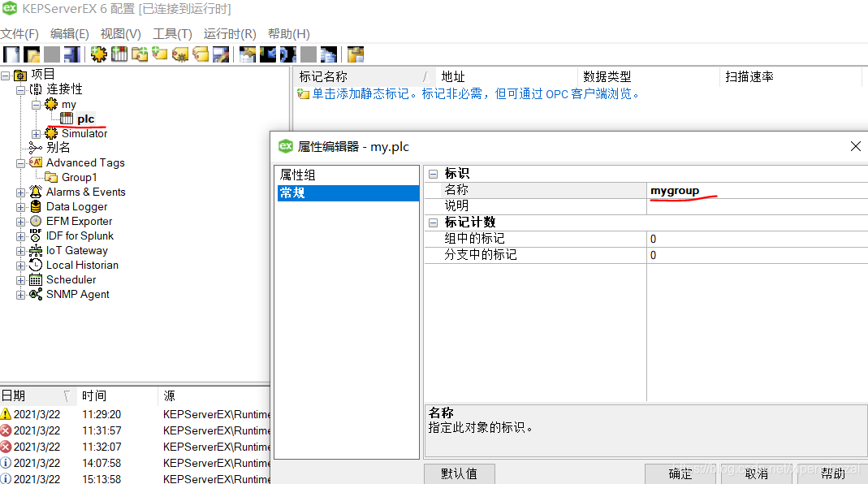Viewport: 868px width, 484px height.
Task: Select the Scheduler calendar icon
Action: [x=36, y=279]
